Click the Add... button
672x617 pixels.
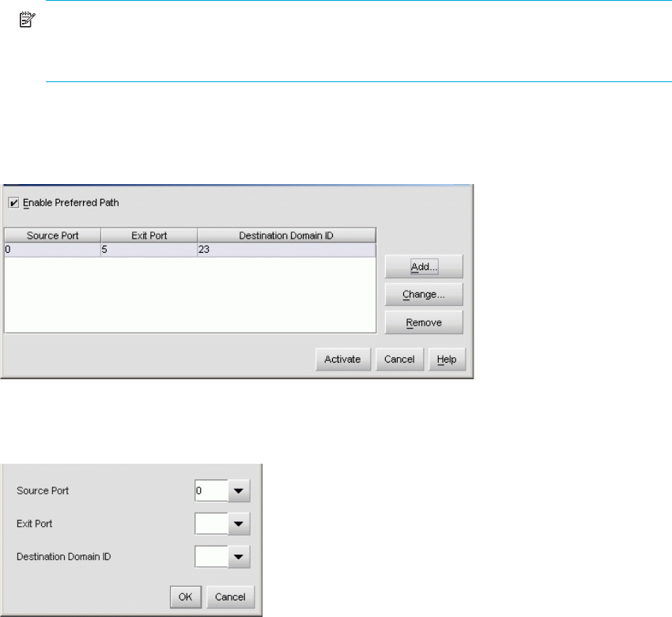point(424,267)
